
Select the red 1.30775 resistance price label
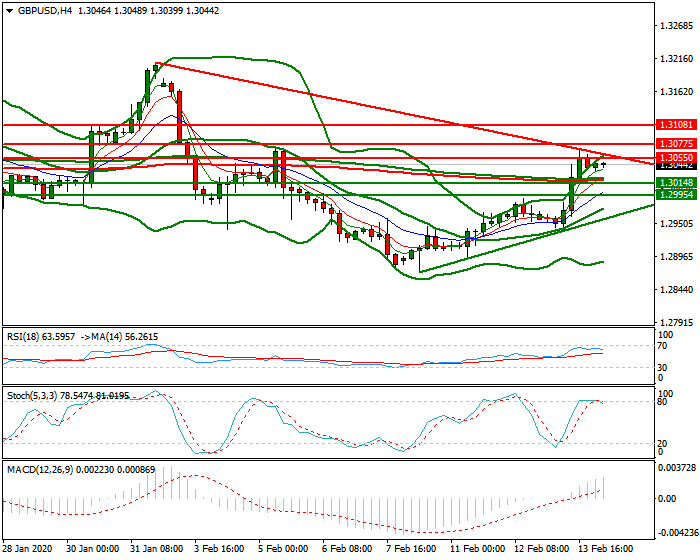[x=677, y=144]
